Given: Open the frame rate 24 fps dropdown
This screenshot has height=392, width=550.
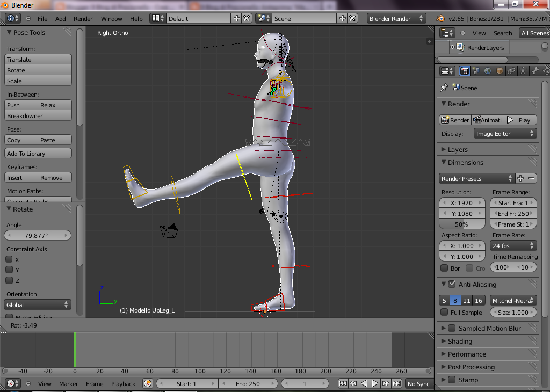Looking at the screenshot, I should coord(513,246).
